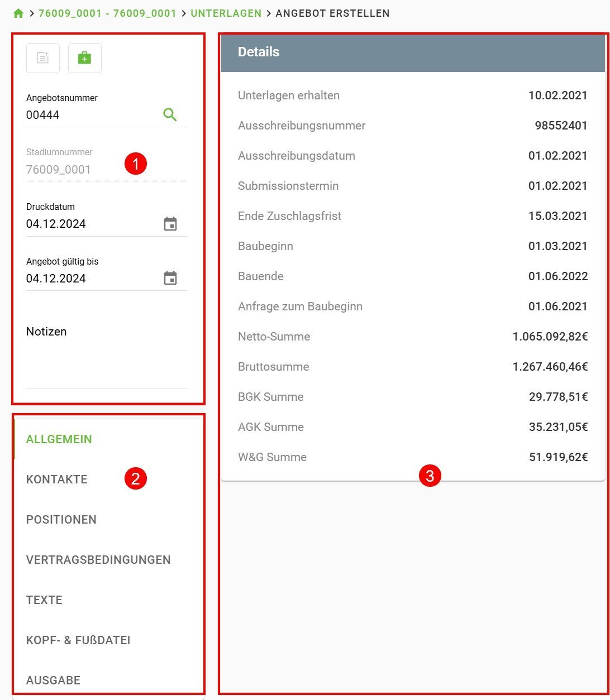
Task: Click the Angebotsnummer input field
Action: pyautogui.click(x=89, y=115)
